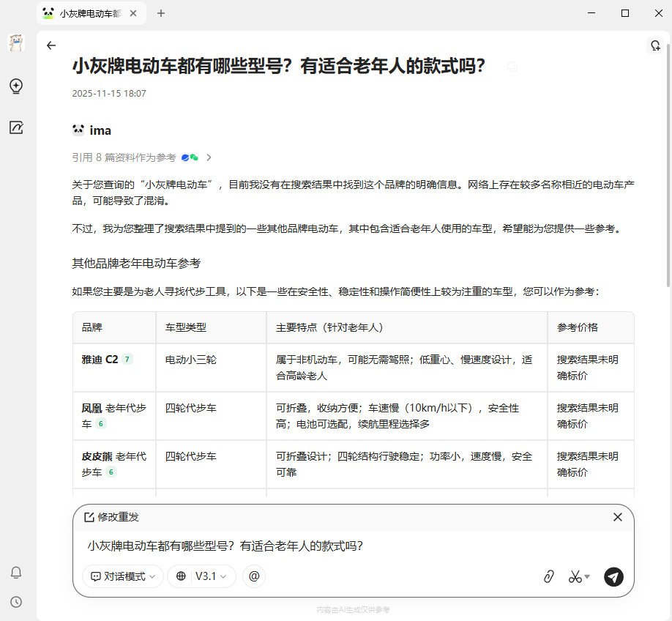Click the scissors screenshot icon

[575, 576]
